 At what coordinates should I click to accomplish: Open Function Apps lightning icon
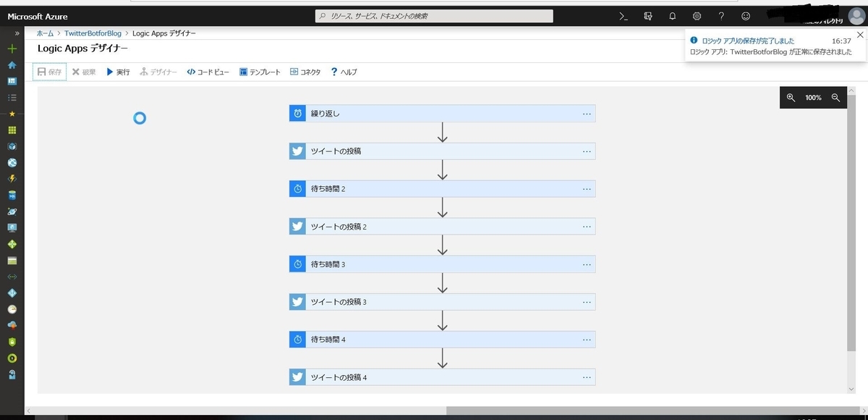click(x=12, y=178)
